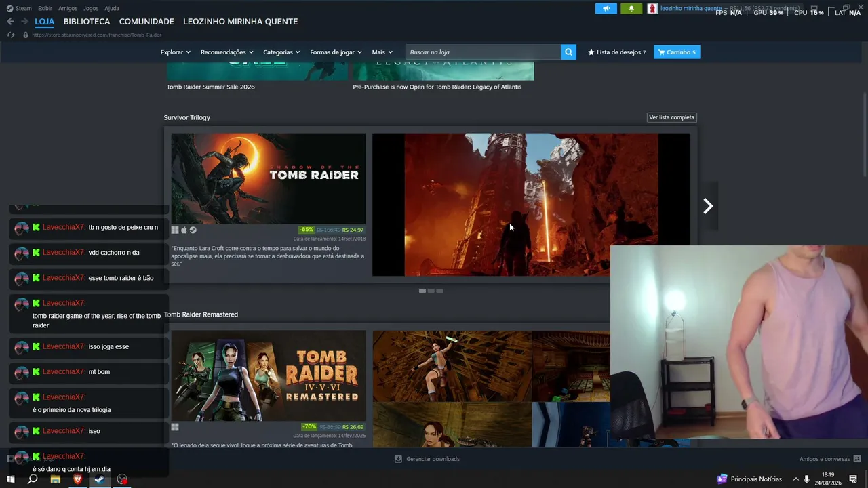Open the Explorar dropdown
Viewport: 868px width, 488px height.
[176, 52]
